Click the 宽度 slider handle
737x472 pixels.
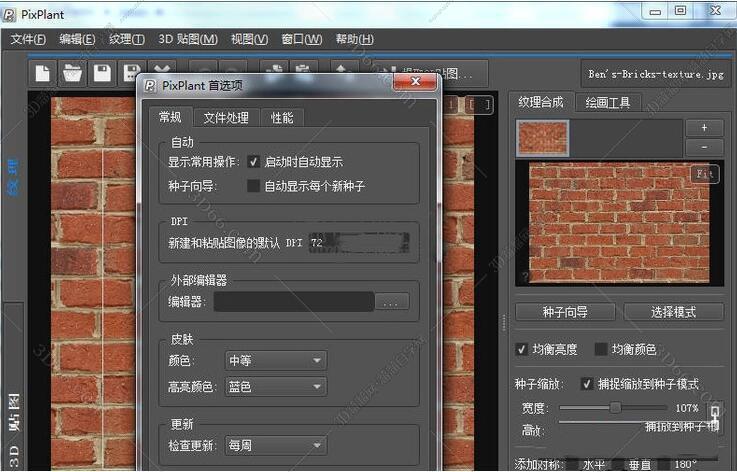[x=615, y=408]
